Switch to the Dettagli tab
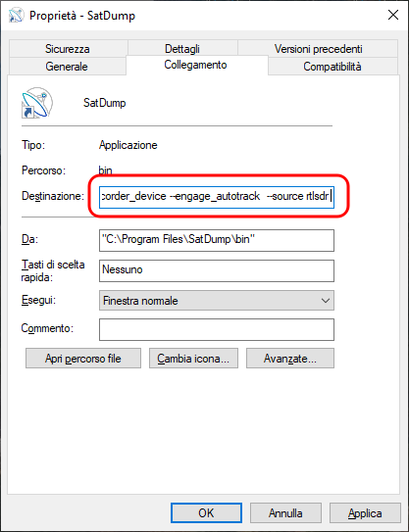 (182, 49)
